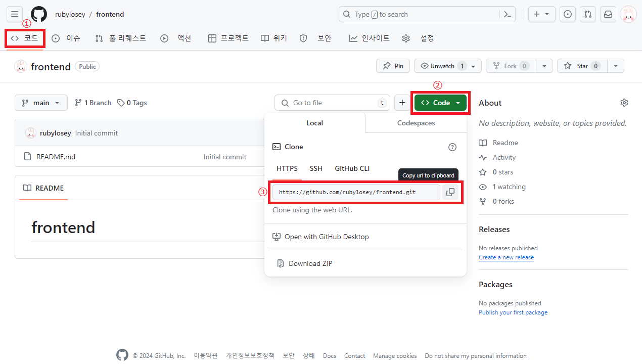Open the Packages heading link
The width and height of the screenshot is (642, 364).
point(495,284)
